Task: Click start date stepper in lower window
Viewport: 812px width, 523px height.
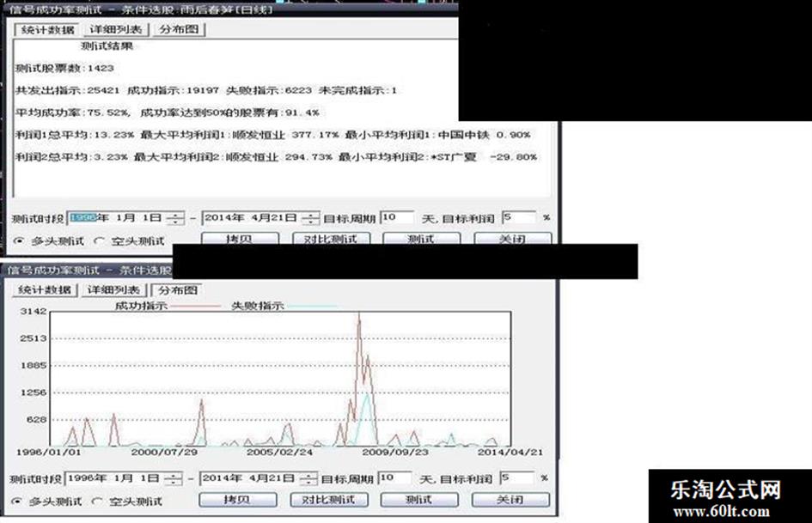Action: coord(174,478)
